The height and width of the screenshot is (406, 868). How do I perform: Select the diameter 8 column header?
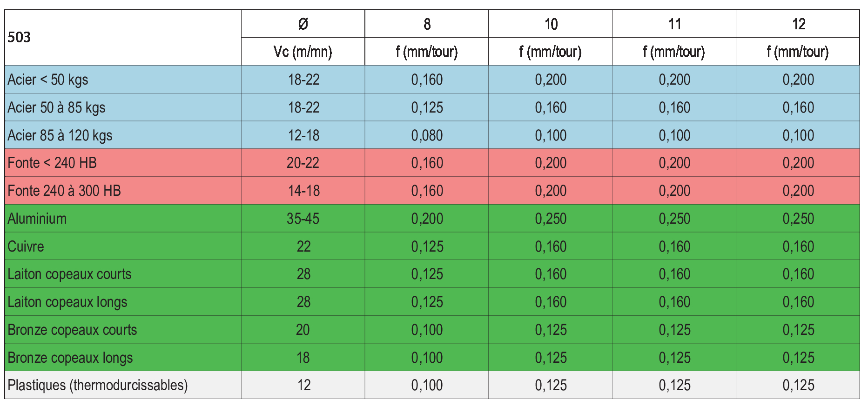(427, 24)
